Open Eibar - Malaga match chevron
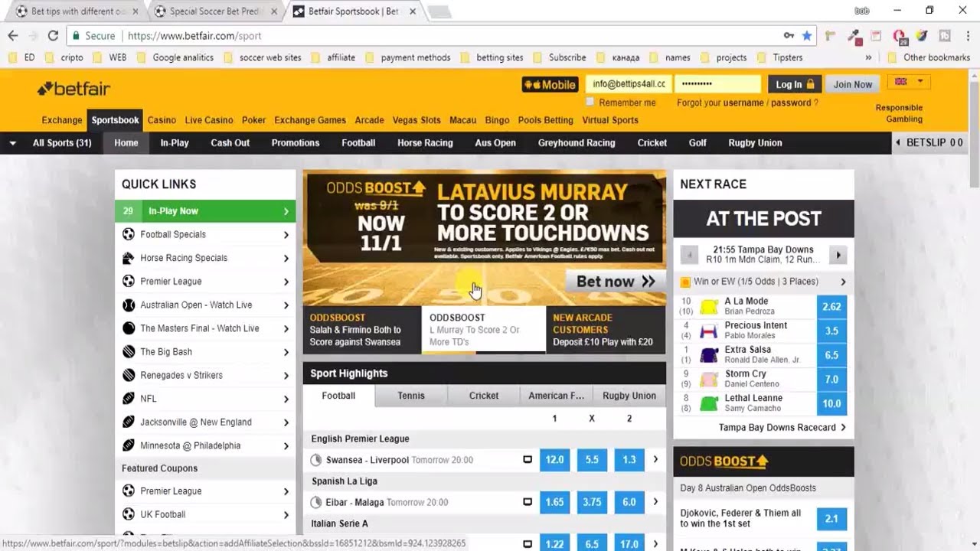The image size is (980, 551). 655,502
